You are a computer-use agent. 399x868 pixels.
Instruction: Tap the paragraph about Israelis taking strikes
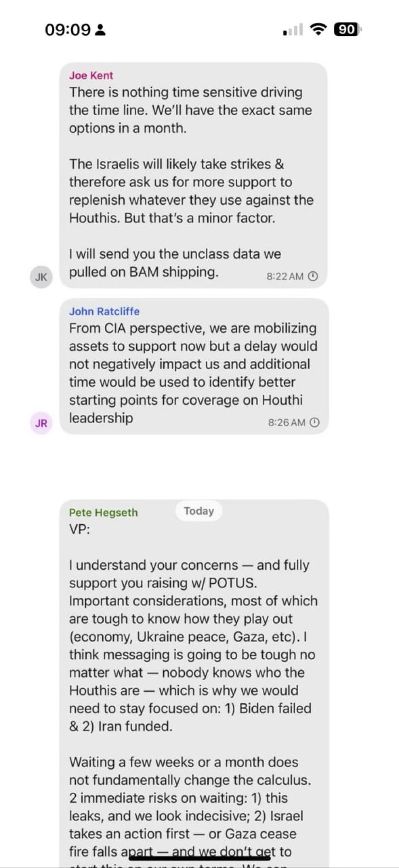point(191,191)
